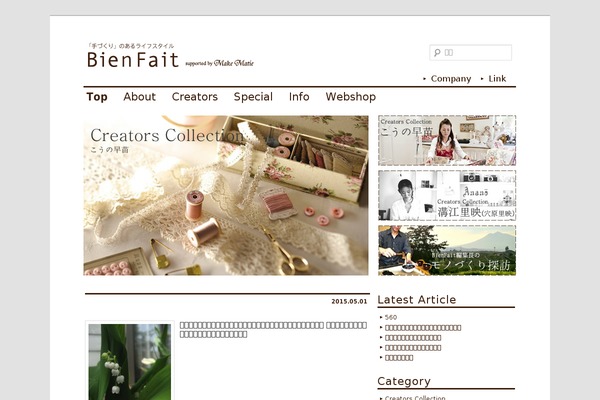Open the second Latest Article entry

423,328
